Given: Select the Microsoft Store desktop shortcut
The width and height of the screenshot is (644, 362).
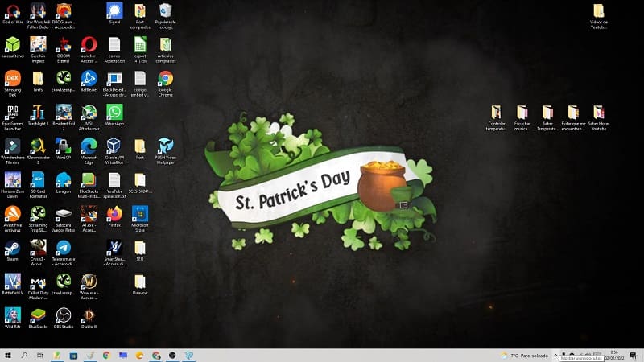Looking at the screenshot, I should tap(140, 219).
